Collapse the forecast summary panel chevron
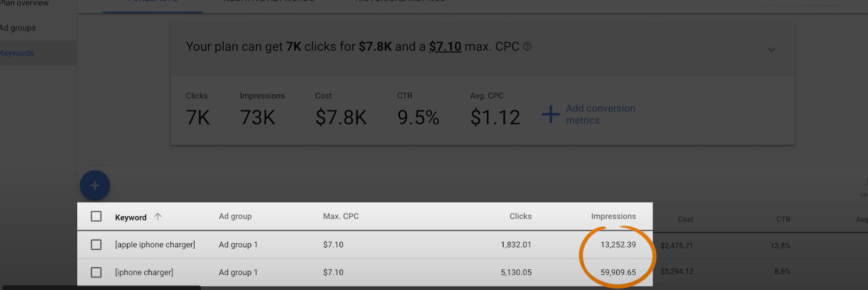The height and width of the screenshot is (290, 868). pyautogui.click(x=771, y=49)
